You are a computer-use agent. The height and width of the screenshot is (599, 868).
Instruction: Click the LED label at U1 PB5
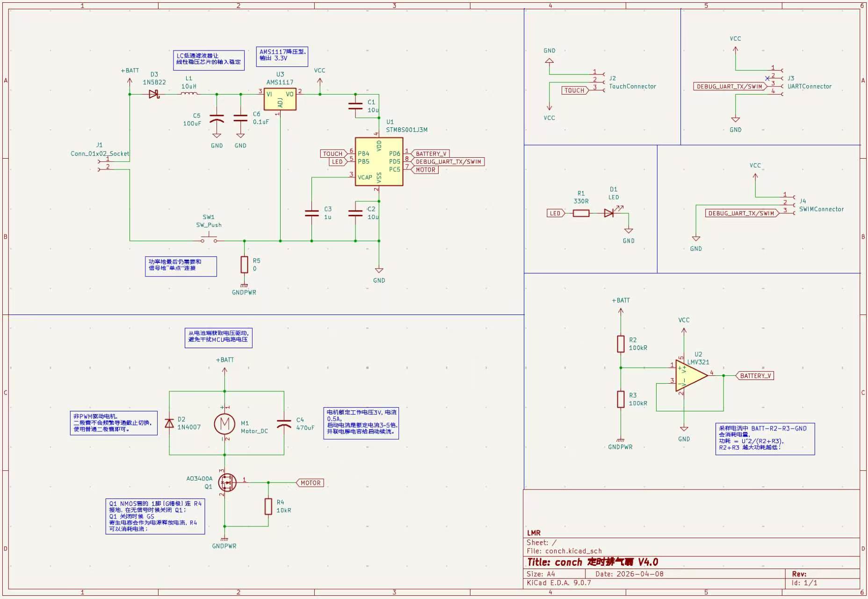(x=338, y=162)
